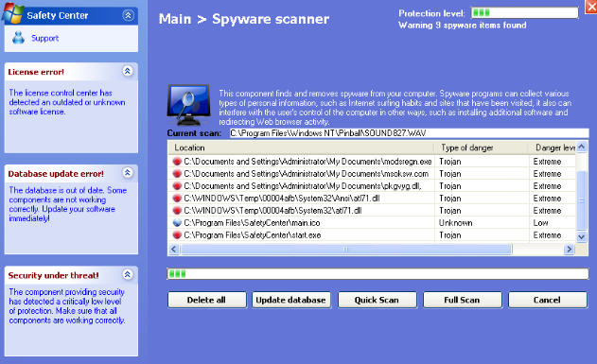Click the Main breadcrumb link

click(x=175, y=19)
